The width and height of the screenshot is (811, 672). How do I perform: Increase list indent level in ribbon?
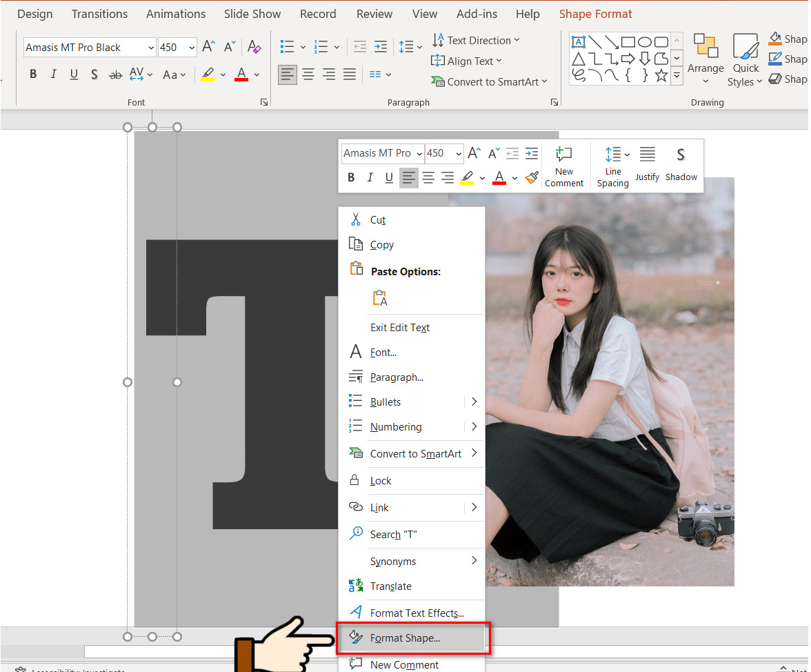[381, 47]
